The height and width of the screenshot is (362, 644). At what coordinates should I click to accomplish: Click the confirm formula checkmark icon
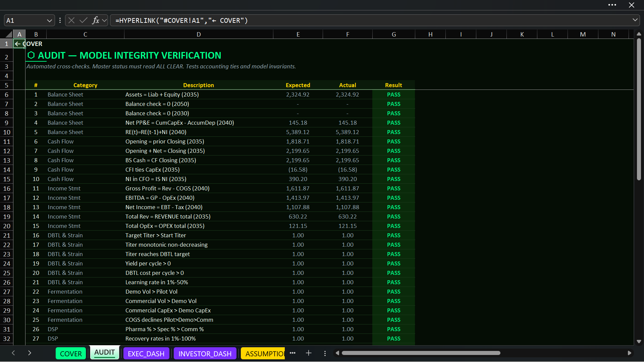click(83, 20)
